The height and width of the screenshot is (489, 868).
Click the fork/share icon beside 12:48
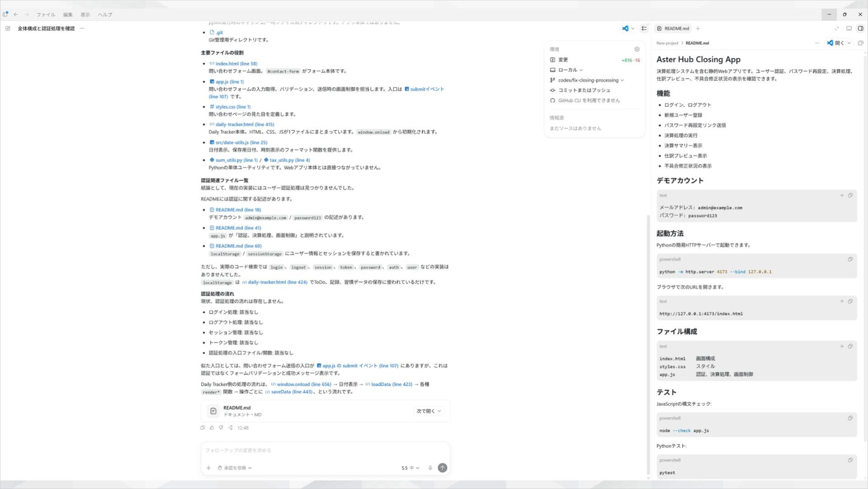[x=230, y=428]
